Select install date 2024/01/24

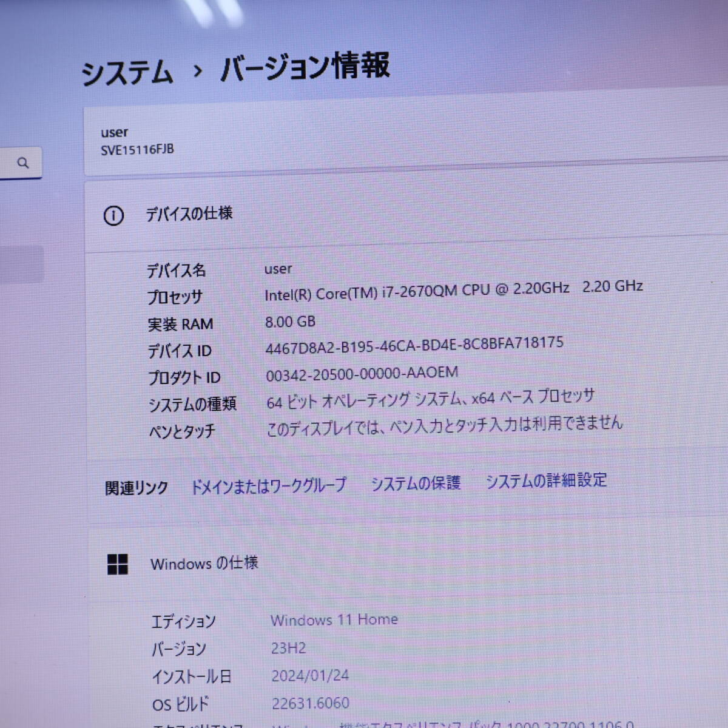click(x=310, y=675)
